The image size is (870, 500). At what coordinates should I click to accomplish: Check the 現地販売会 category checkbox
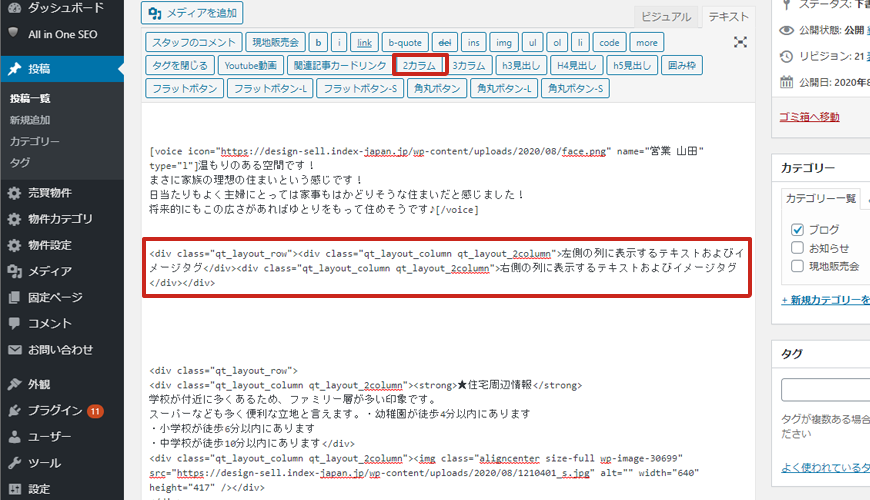pyautogui.click(x=797, y=265)
